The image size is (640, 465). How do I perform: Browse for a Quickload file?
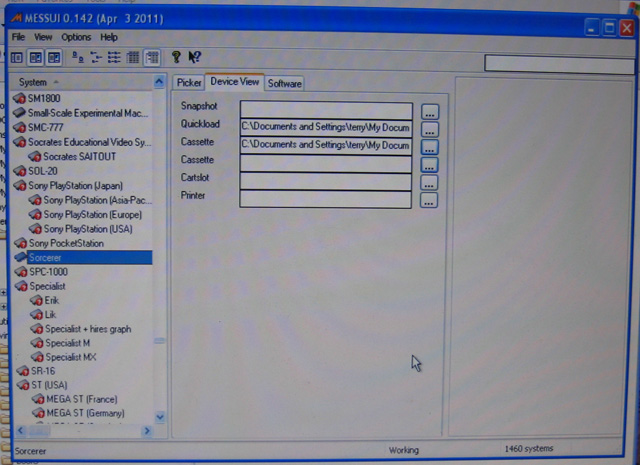click(429, 129)
